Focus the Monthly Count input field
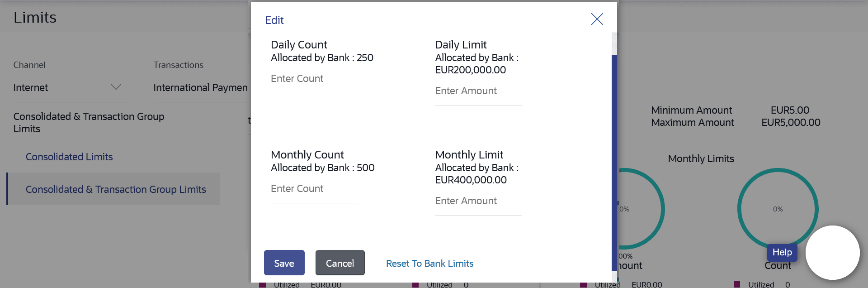The image size is (868, 288). (314, 189)
